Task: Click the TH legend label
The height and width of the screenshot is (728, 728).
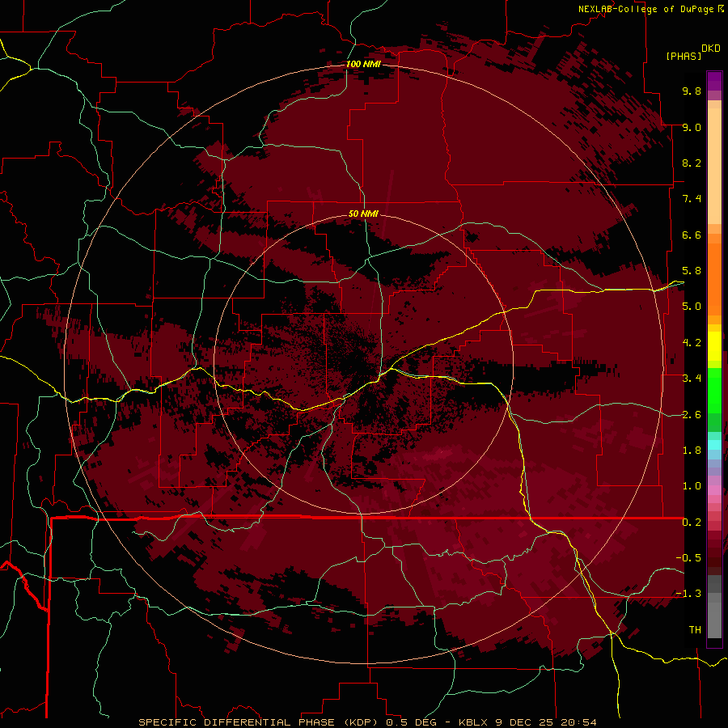Action: (x=695, y=630)
